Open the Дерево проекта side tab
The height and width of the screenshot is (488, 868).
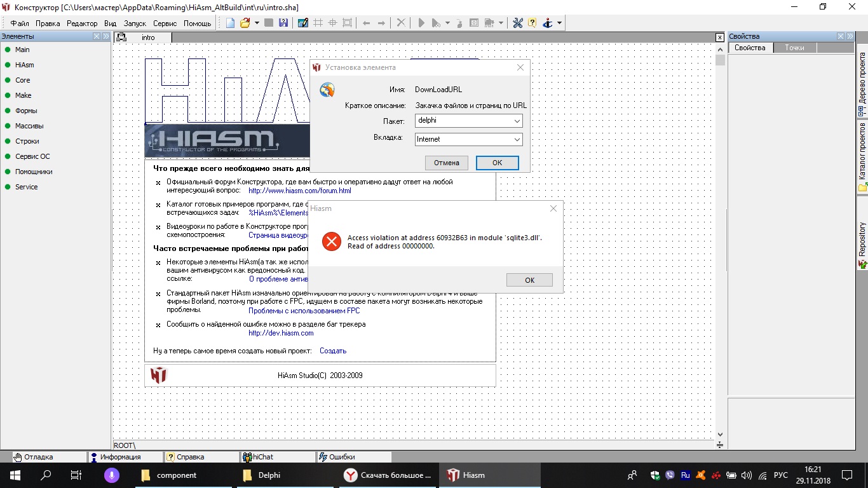(862, 81)
